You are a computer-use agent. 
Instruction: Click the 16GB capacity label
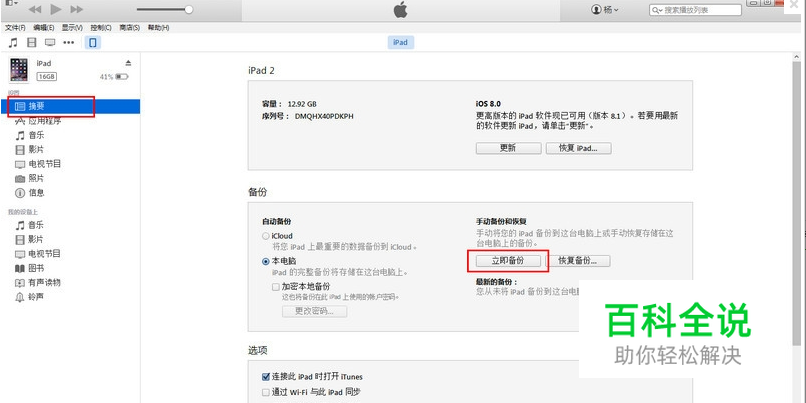pyautogui.click(x=46, y=77)
